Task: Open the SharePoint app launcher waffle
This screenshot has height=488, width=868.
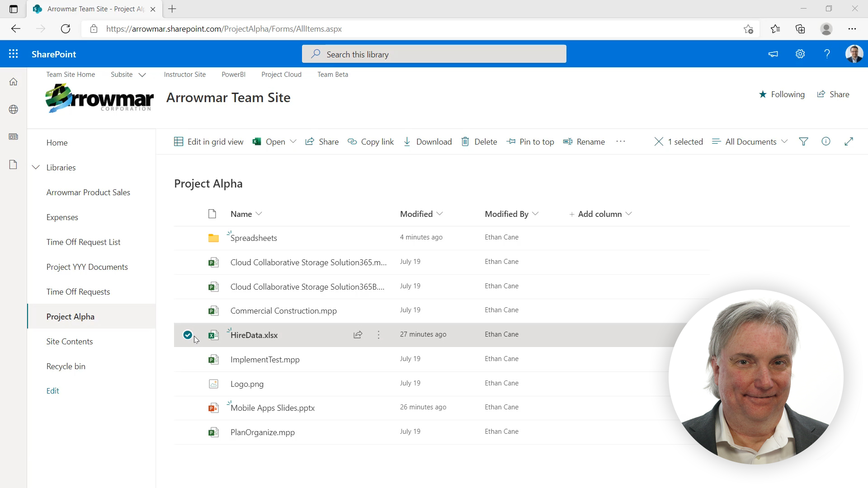Action: [x=14, y=54]
